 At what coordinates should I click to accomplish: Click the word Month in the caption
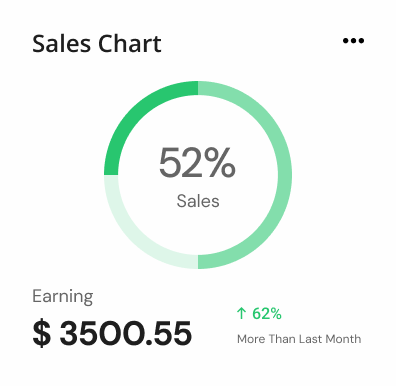[343, 339]
